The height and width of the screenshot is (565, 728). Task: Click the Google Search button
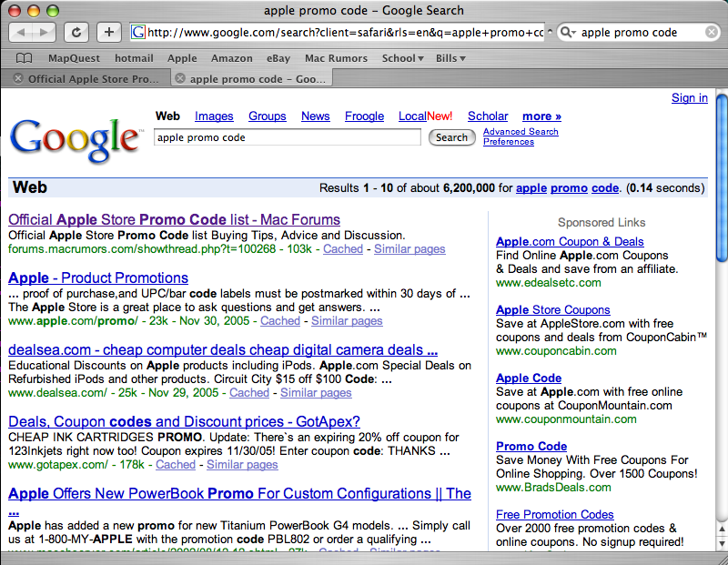pos(451,137)
